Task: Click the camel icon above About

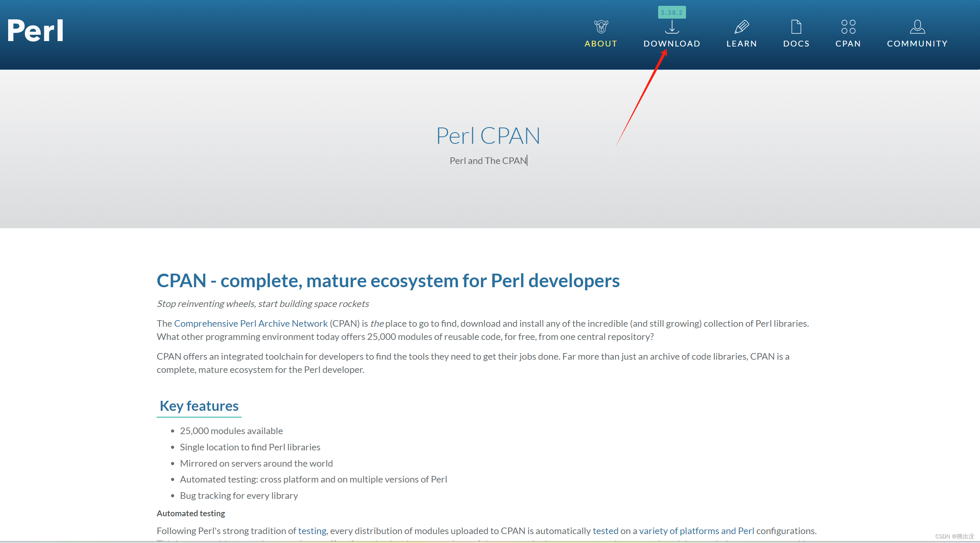Action: click(601, 27)
